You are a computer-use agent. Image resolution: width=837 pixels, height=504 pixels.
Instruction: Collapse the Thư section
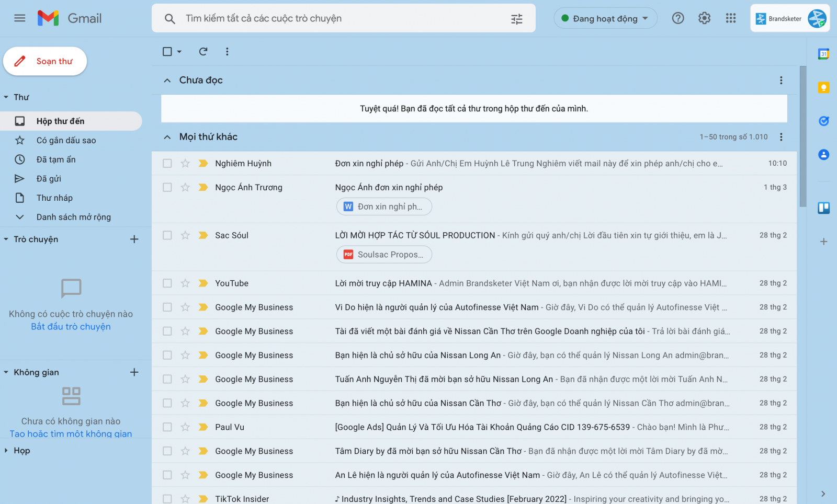[x=6, y=97]
